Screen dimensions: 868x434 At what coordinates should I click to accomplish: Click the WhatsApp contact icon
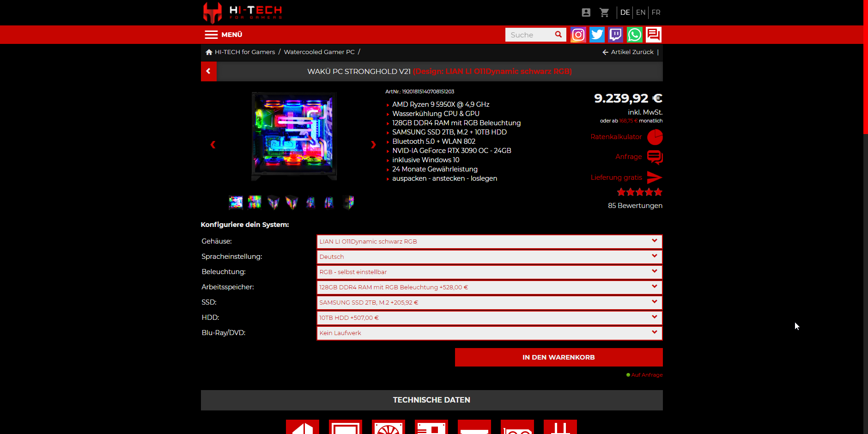pos(634,35)
